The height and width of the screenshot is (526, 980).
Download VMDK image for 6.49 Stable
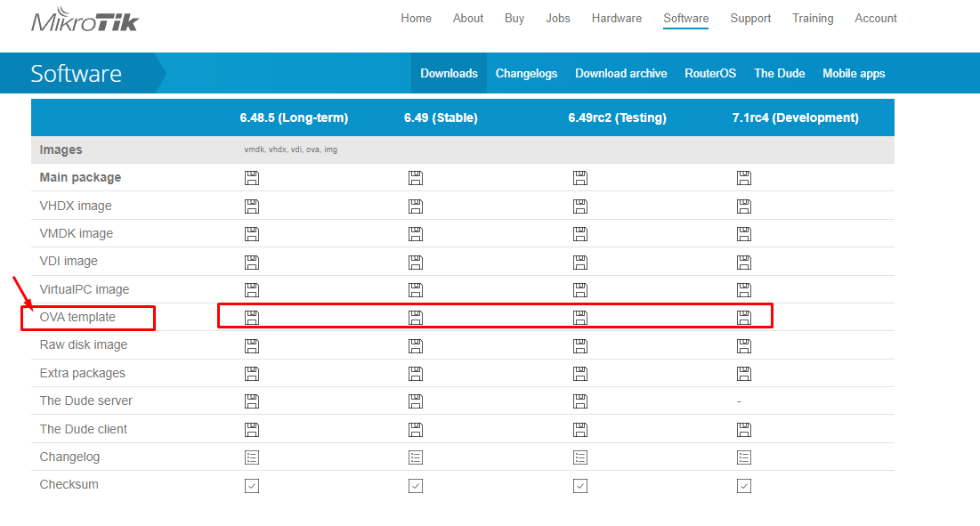[416, 234]
